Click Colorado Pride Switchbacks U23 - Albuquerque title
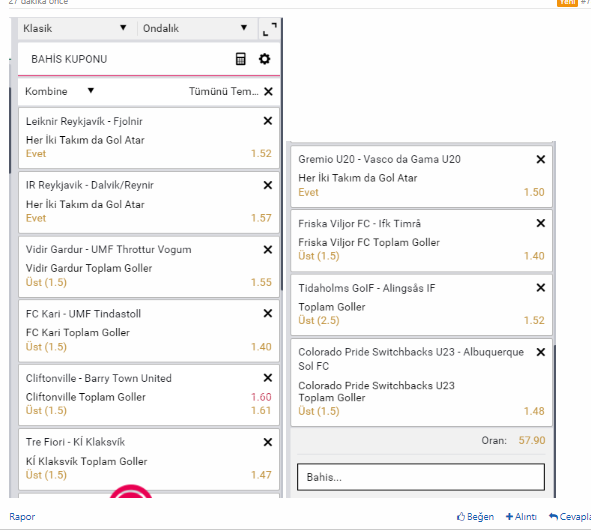591x530 pixels. tap(411, 359)
